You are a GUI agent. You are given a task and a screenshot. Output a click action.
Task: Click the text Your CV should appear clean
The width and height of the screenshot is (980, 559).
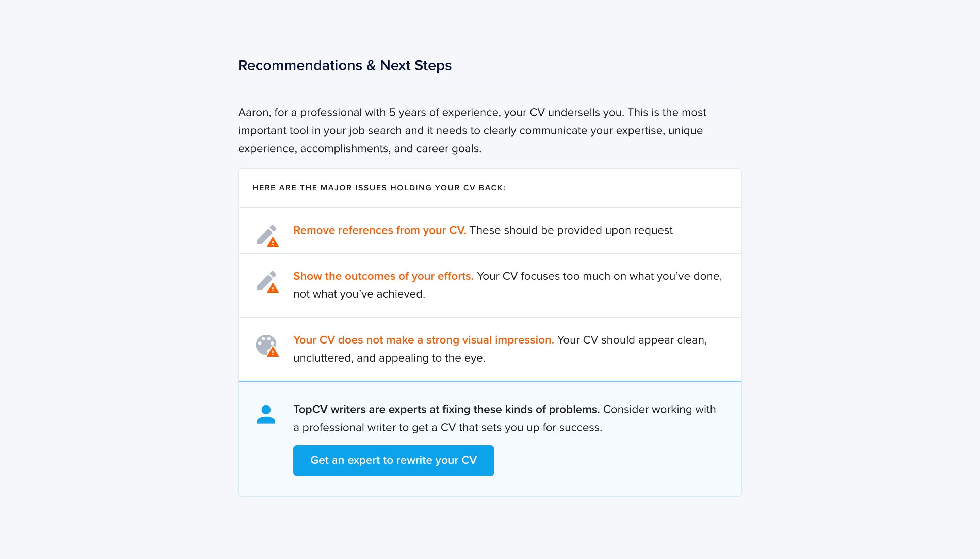coord(632,340)
